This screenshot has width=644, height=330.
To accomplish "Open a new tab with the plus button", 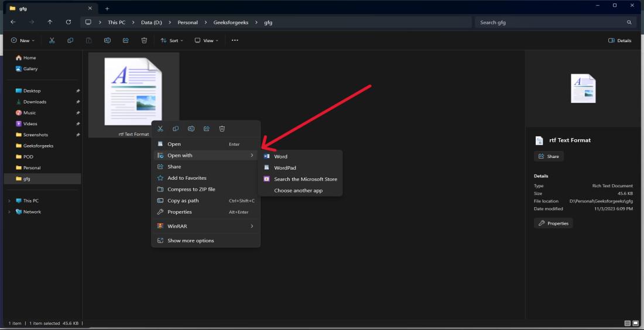I will (x=107, y=8).
